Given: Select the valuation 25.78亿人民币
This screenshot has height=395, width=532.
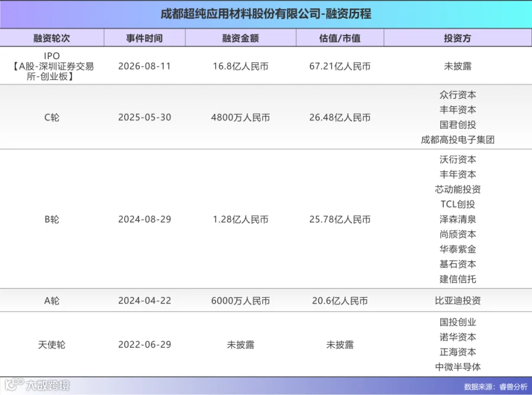Looking at the screenshot, I should tap(340, 219).
